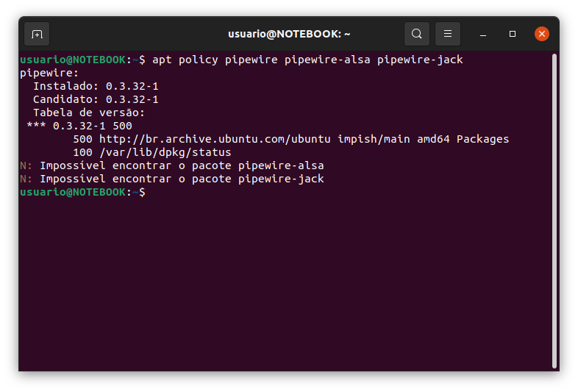578x392 pixels.
Task: Close the terminal window
Action: pyautogui.click(x=542, y=34)
